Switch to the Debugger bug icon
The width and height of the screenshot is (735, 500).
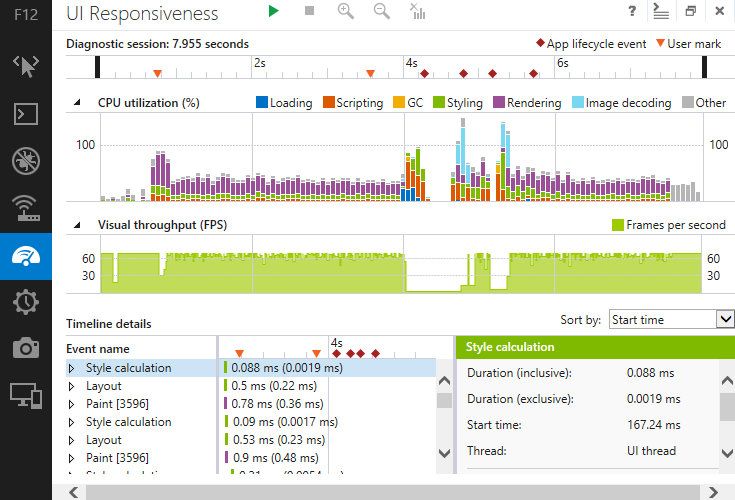click(26, 160)
